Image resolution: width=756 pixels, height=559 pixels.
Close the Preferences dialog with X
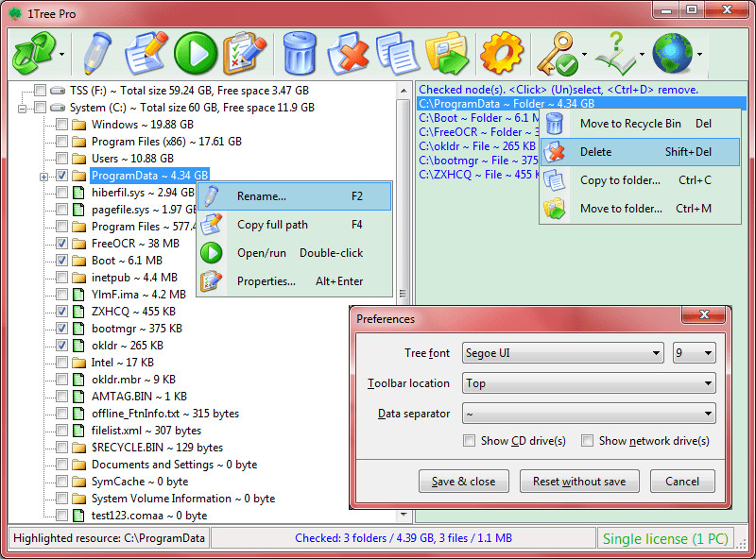[x=704, y=314]
